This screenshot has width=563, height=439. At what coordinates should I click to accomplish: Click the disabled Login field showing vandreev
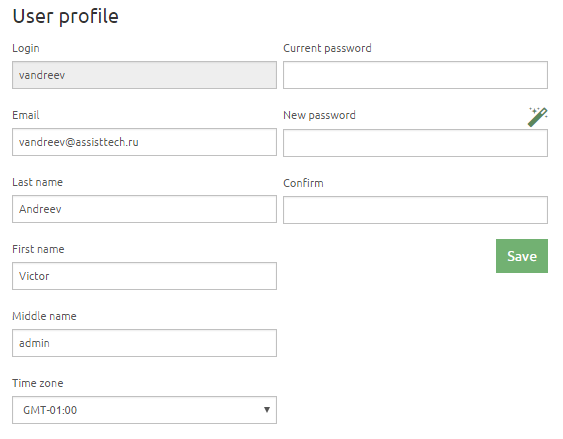coord(144,75)
